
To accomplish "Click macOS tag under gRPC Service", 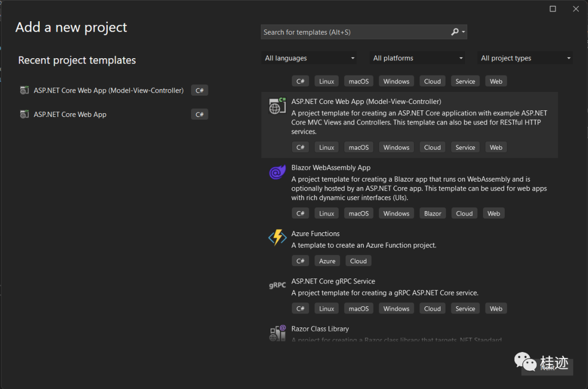I will click(358, 308).
